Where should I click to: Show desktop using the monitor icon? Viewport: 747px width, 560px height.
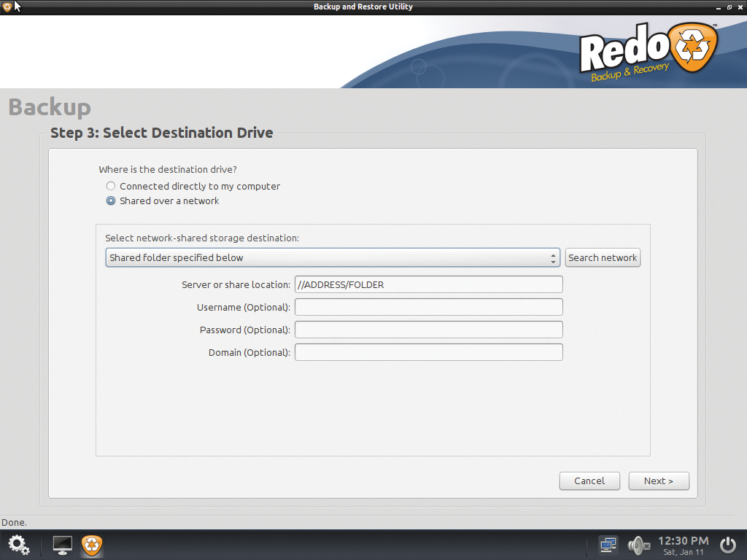coord(61,544)
